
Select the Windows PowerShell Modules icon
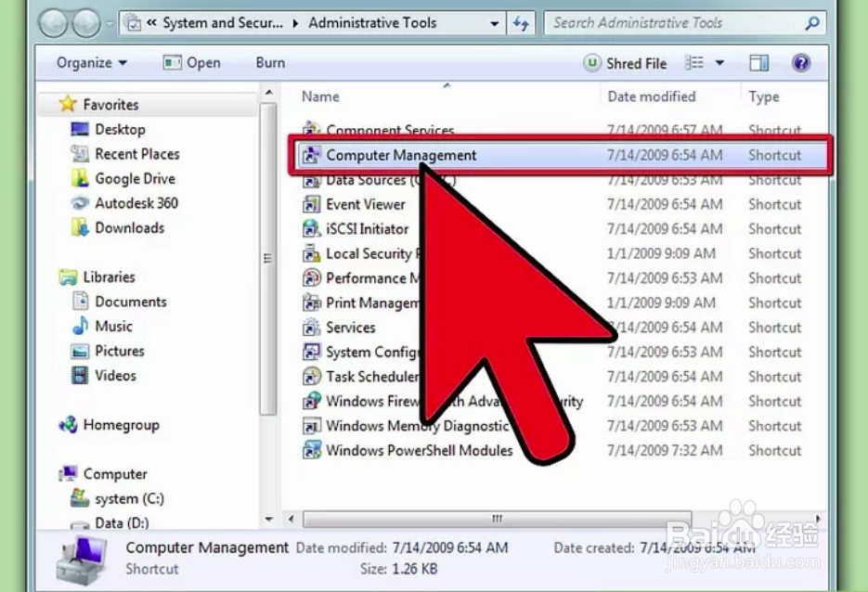[311, 450]
